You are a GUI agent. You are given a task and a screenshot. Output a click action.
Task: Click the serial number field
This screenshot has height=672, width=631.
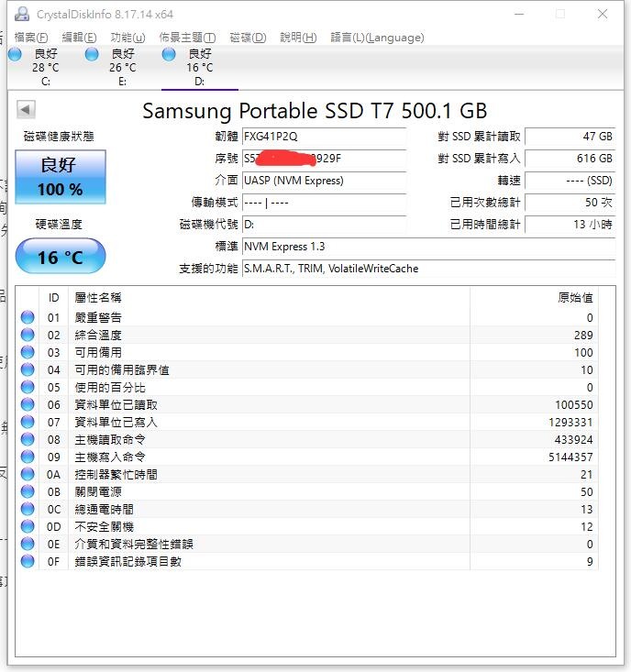324,159
